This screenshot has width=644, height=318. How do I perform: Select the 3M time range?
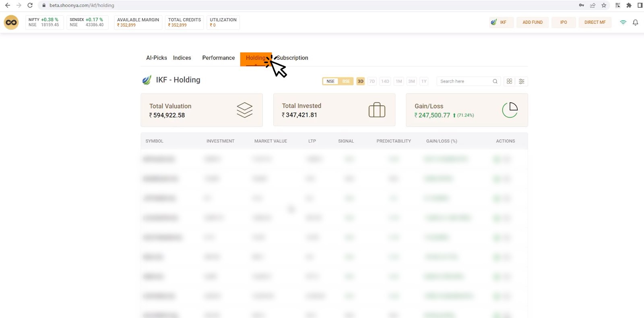point(411,81)
